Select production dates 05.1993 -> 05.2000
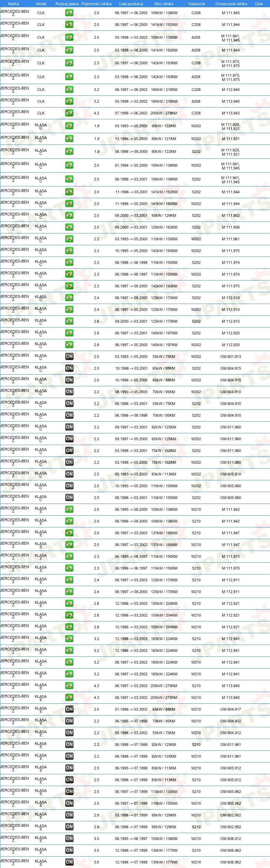This screenshot has height=868, width=270. [x=131, y=474]
